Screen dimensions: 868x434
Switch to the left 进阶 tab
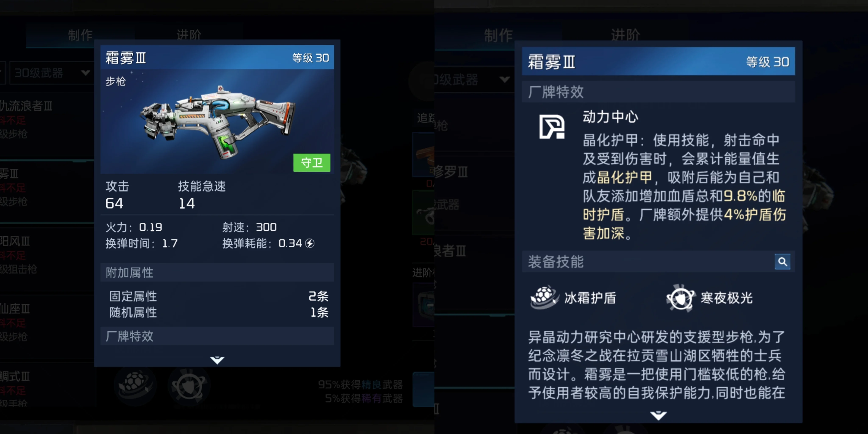coord(189,35)
